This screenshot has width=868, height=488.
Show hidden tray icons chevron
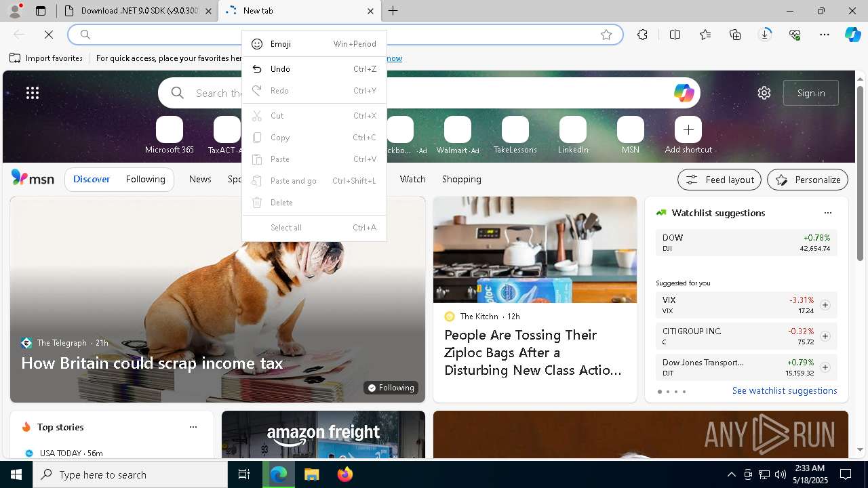(x=731, y=474)
